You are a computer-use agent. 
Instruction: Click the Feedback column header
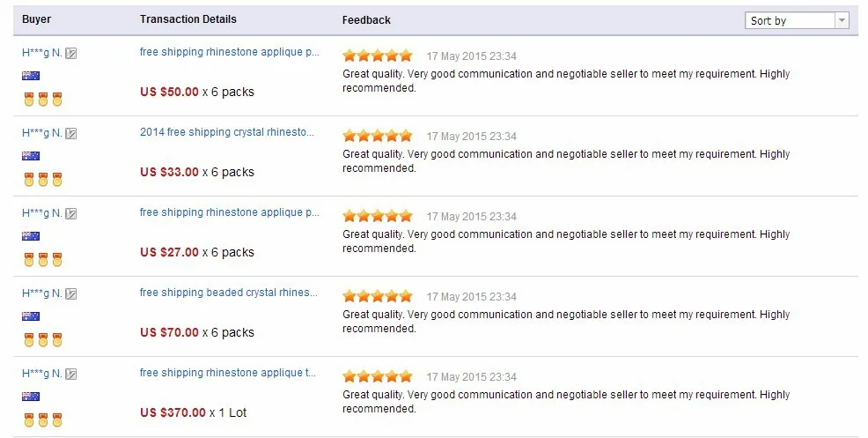tap(366, 20)
